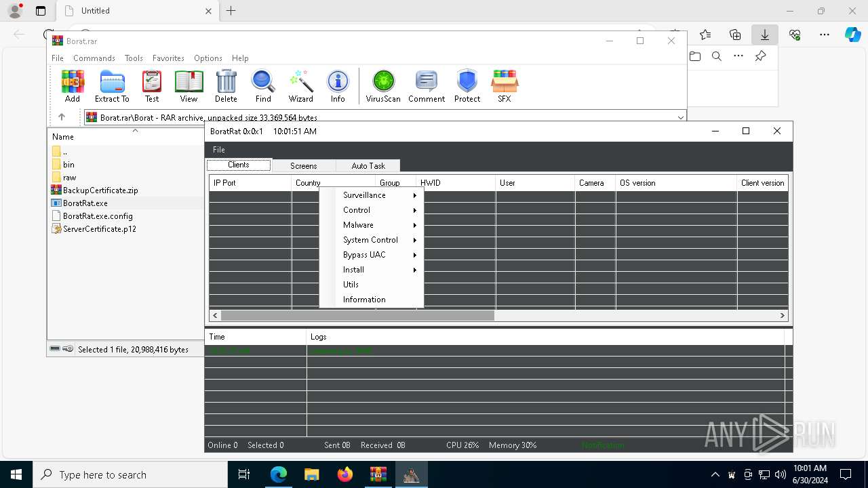This screenshot has height=488, width=868.
Task: Select BackupCertificate.zip file
Action: [x=100, y=190]
